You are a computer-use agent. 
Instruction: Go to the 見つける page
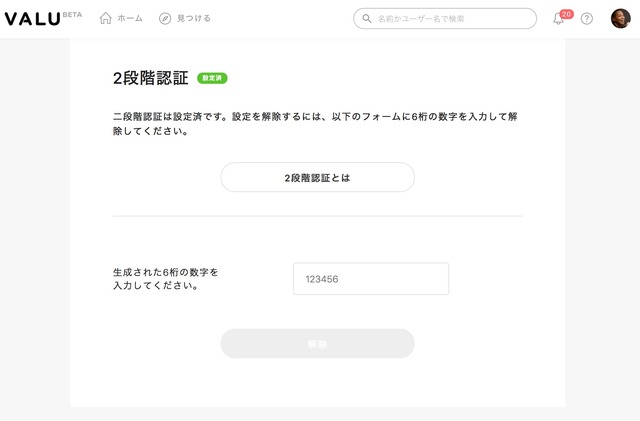pyautogui.click(x=185, y=18)
